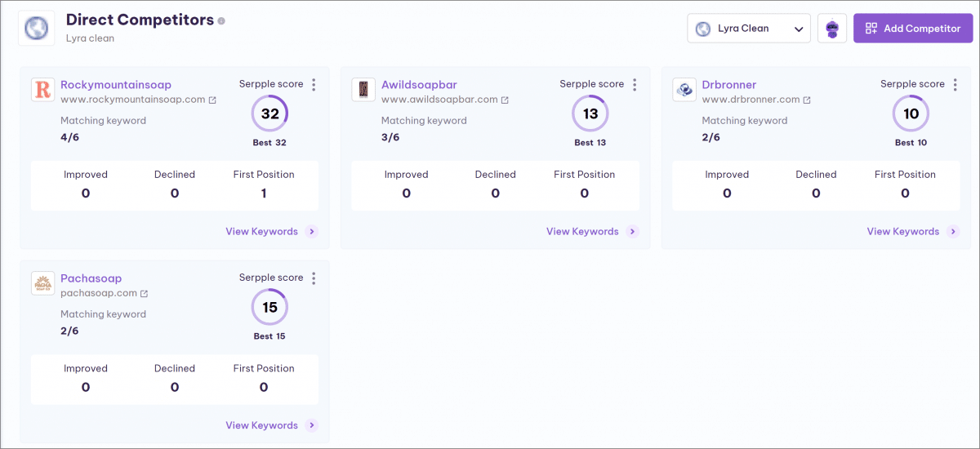Screen dimensions: 980x449
Task: Expand the Lyra Clean project dropdown
Action: tap(749, 29)
